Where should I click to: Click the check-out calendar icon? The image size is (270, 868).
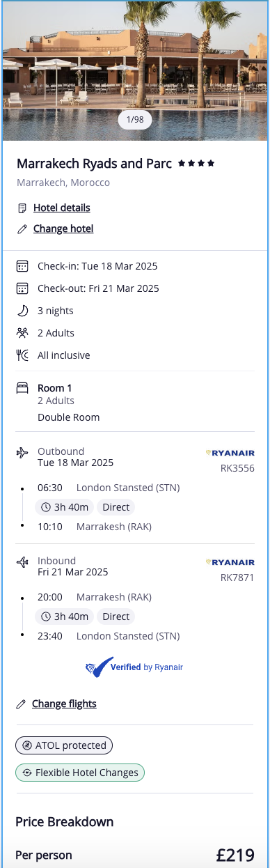tap(22, 288)
